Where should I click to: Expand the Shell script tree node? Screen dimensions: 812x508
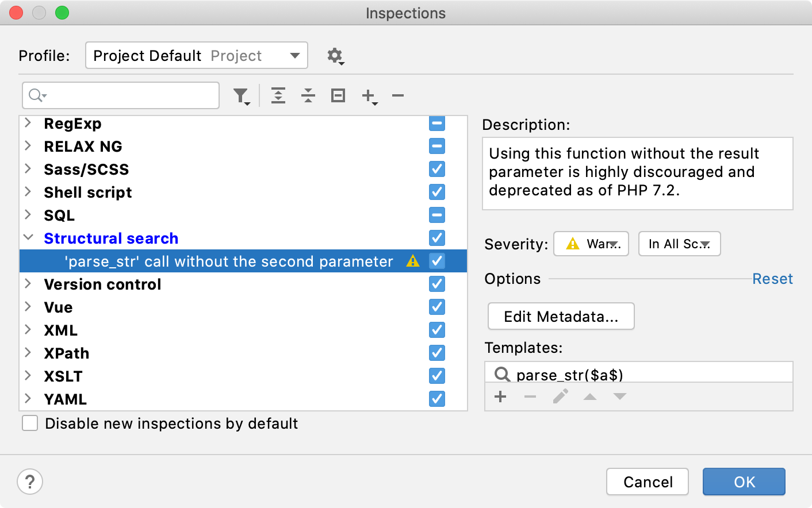coord(28,191)
